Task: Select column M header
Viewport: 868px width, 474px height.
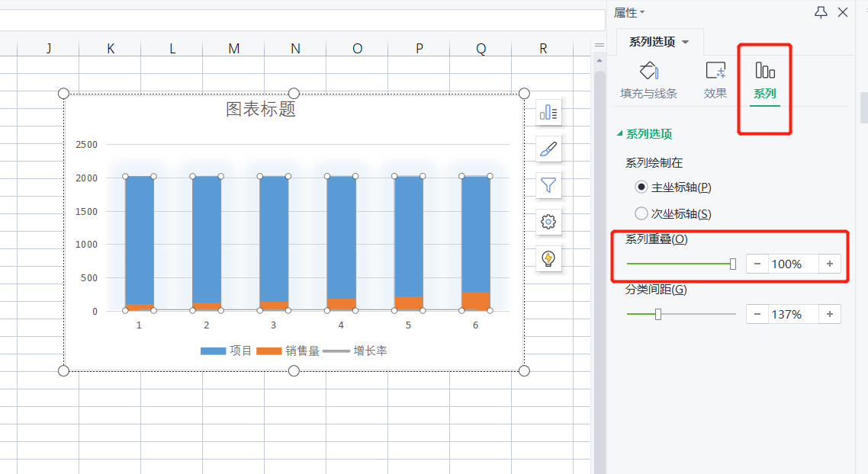Action: tap(234, 49)
